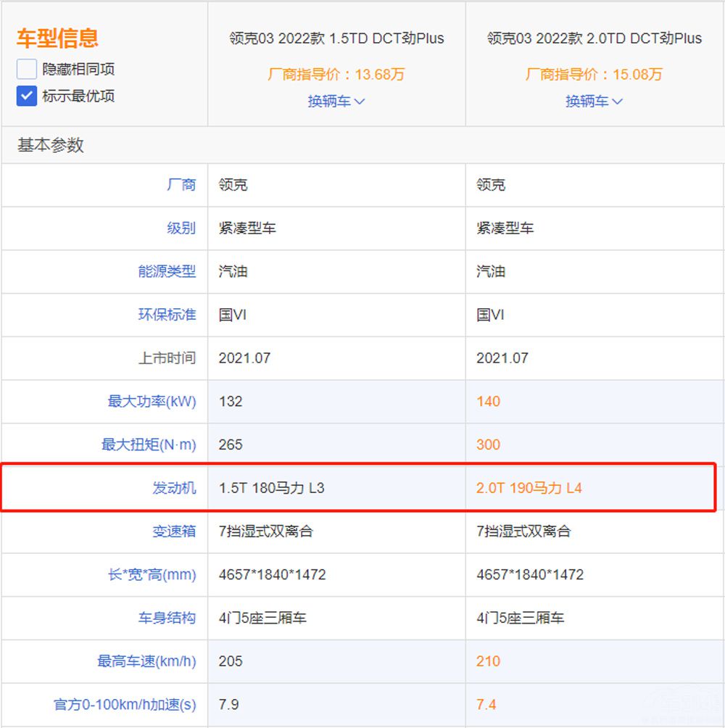725x728 pixels.
Task: Open 换辆车 dropdown for 2.0TD model
Action: click(x=594, y=102)
